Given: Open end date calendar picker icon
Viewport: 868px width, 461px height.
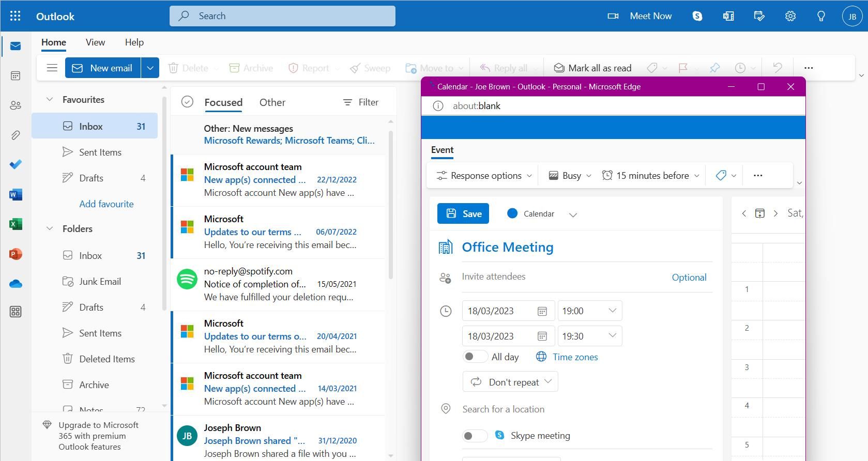Looking at the screenshot, I should click(x=542, y=336).
